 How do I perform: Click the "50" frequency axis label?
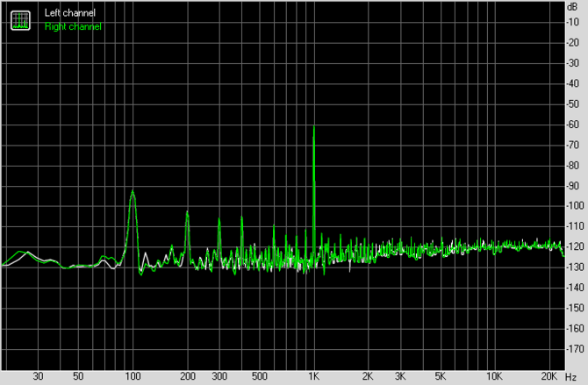pyautogui.click(x=78, y=376)
